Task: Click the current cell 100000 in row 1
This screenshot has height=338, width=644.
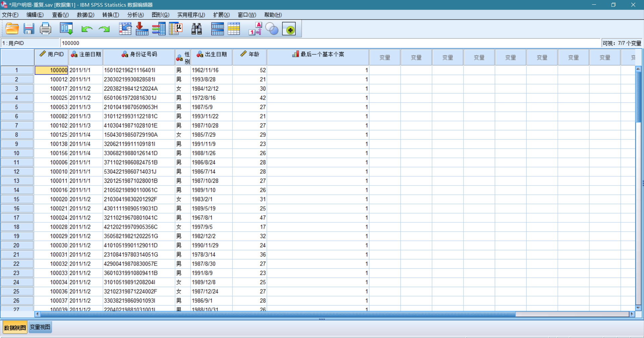Action: click(51, 70)
